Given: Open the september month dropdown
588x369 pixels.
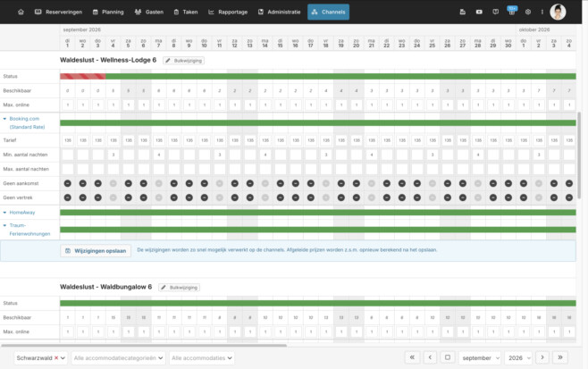Looking at the screenshot, I should 480,358.
